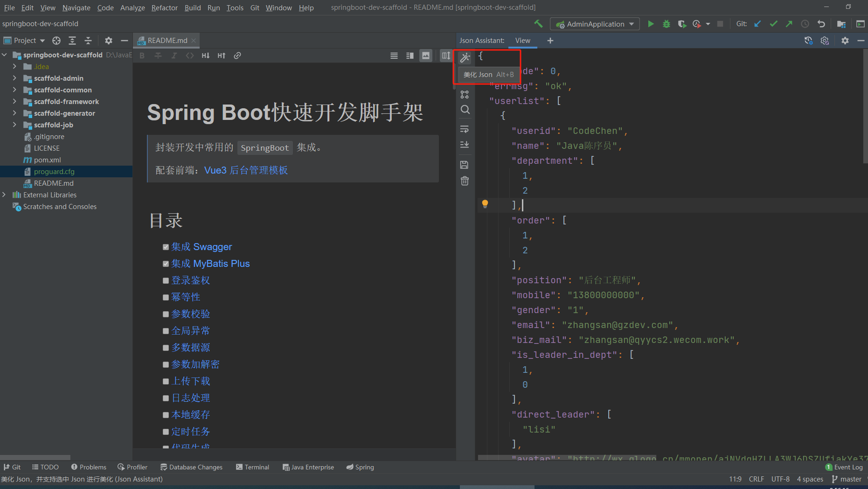
Task: Clear Json with the trash icon
Action: click(465, 181)
